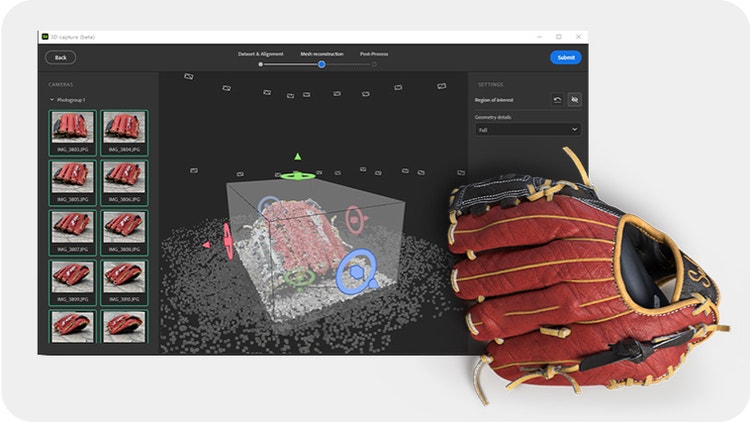This screenshot has width=750, height=422.
Task: Click the Region of interest label
Action: pos(494,100)
